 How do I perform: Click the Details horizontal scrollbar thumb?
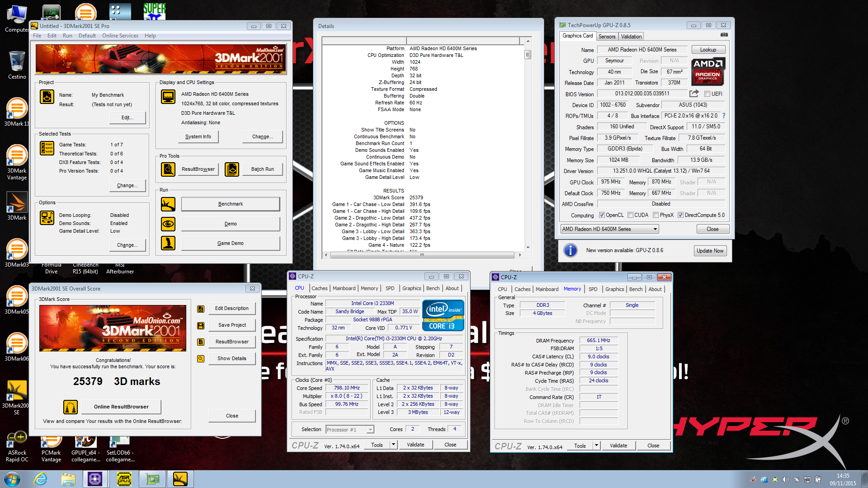tap(422, 255)
